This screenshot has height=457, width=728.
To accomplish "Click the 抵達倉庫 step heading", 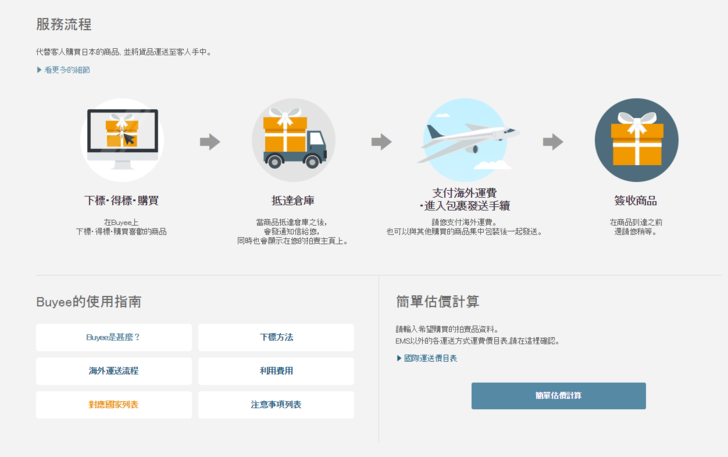I will pos(293,201).
